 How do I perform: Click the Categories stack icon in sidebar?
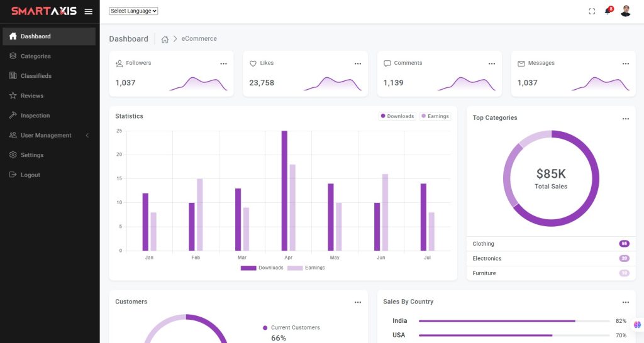[x=13, y=56]
